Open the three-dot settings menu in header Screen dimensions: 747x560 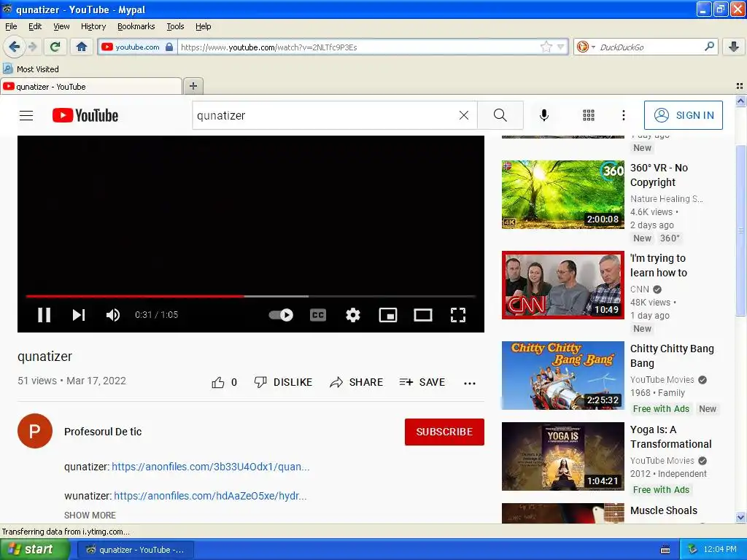tap(624, 115)
